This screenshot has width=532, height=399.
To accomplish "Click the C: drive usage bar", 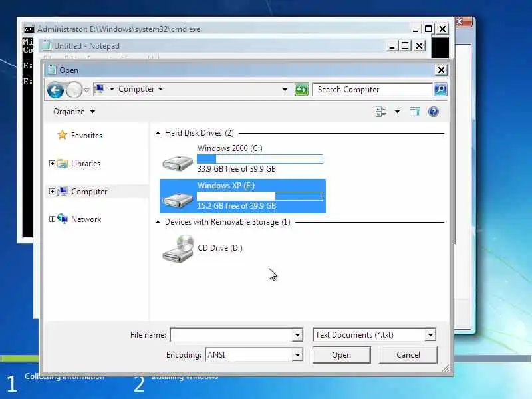I will pyautogui.click(x=260, y=159).
